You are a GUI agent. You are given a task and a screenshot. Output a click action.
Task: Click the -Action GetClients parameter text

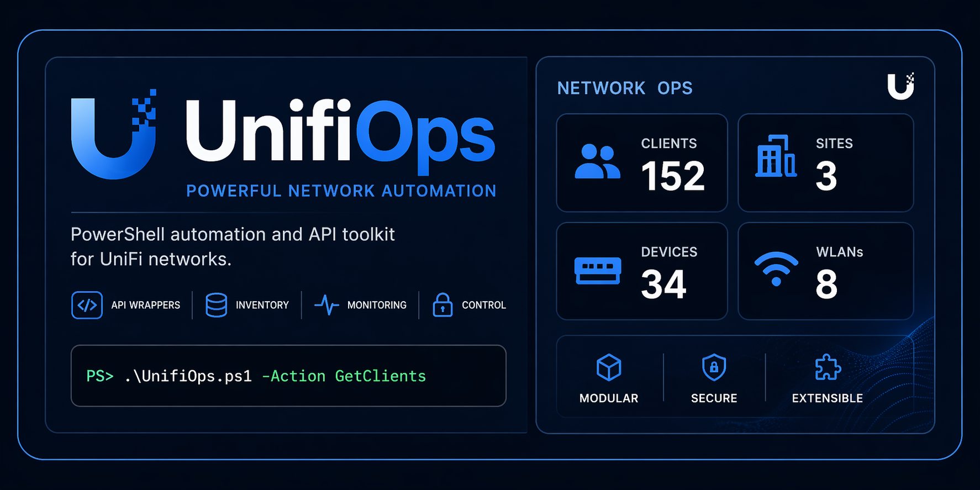[x=344, y=376]
